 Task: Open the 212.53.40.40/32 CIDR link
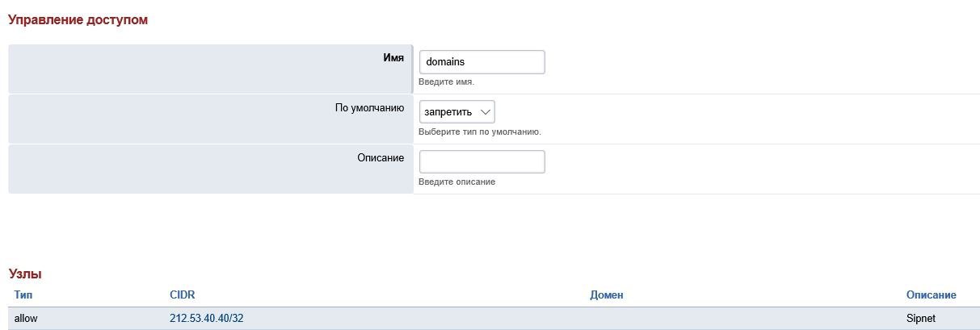point(207,319)
